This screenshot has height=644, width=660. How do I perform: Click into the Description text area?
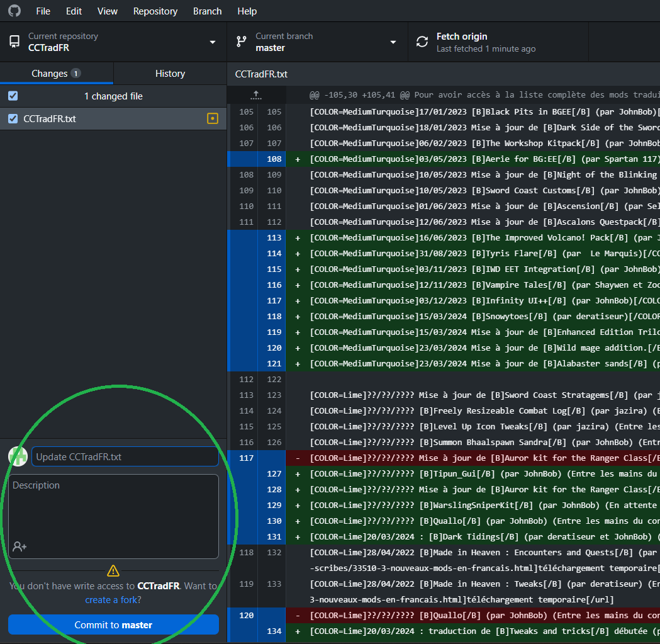tap(113, 517)
